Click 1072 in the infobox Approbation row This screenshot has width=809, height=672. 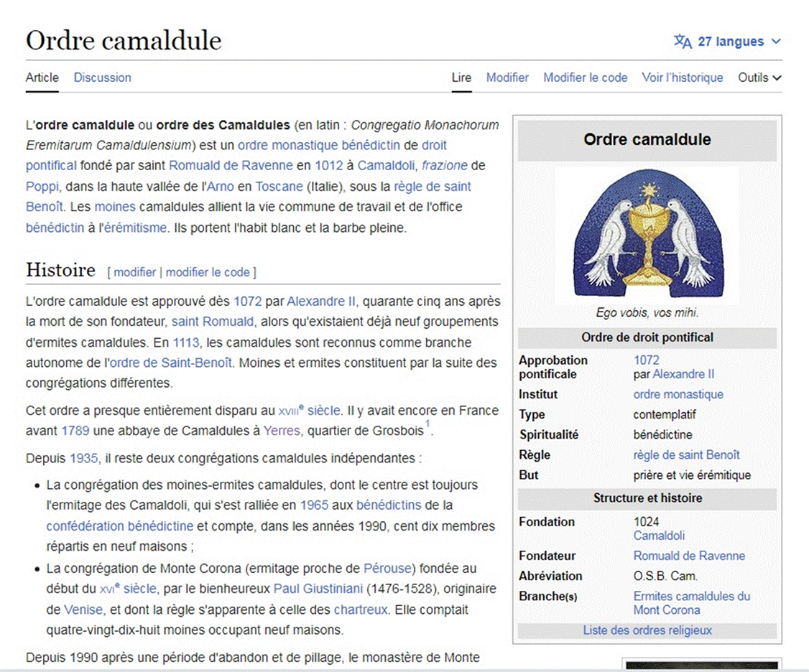pos(647,360)
